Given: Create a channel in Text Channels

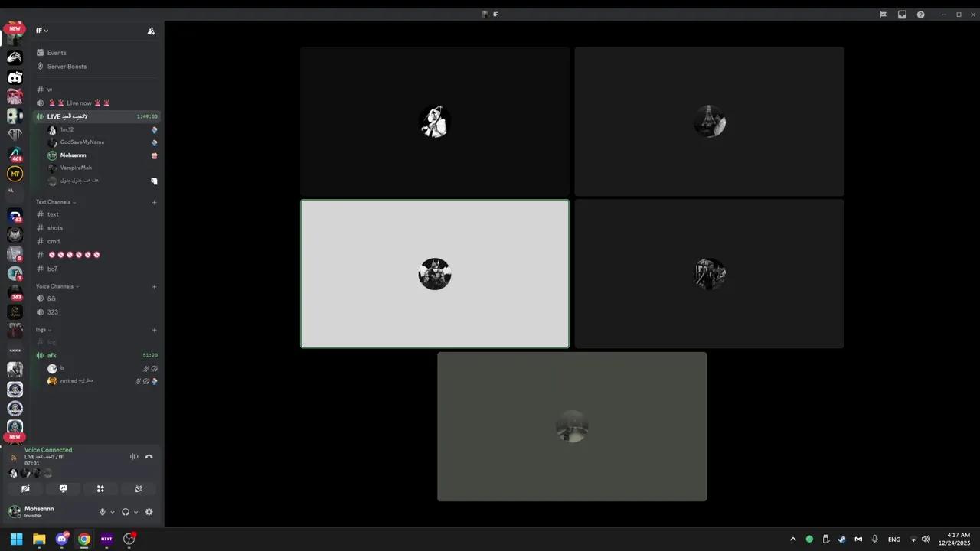Looking at the screenshot, I should pyautogui.click(x=154, y=202).
